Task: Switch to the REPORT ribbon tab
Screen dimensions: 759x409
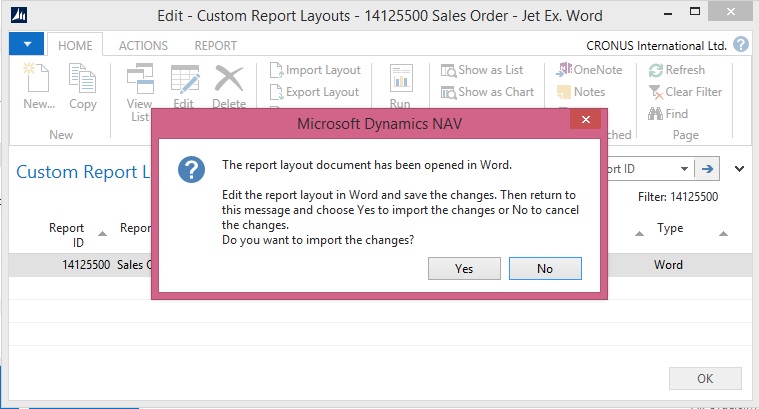Action: click(215, 45)
